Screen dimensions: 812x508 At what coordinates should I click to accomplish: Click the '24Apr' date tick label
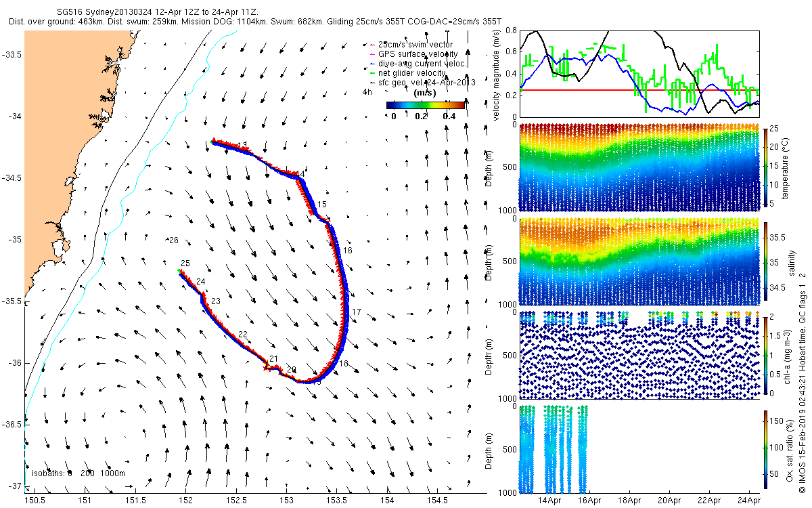(749, 500)
